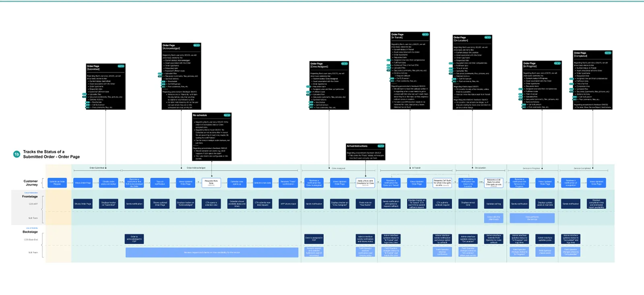Select the "Calendar view opens up" card
The image size is (644, 295).
pos(237,183)
